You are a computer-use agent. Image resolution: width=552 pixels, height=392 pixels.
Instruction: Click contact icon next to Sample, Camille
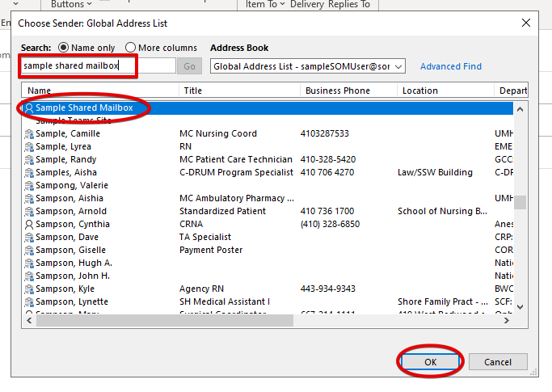[x=29, y=133]
